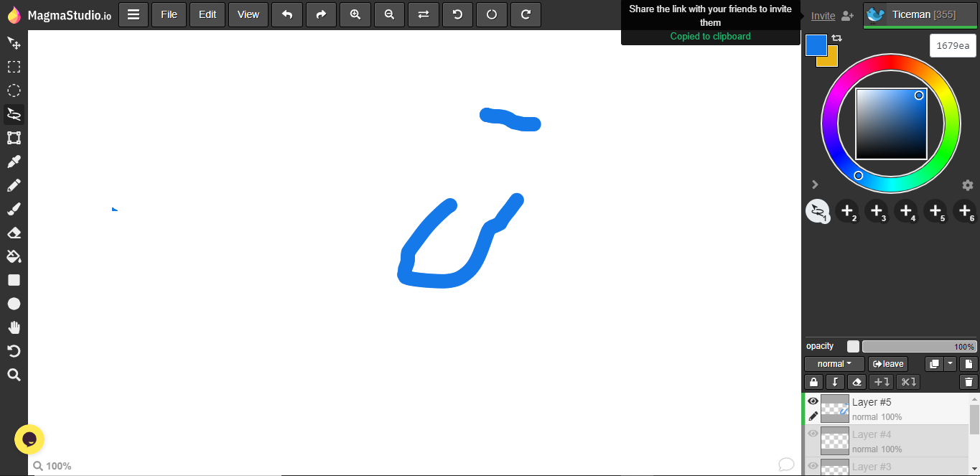The width and height of the screenshot is (980, 476).
Task: Select the eyedropper tool
Action: 14,162
